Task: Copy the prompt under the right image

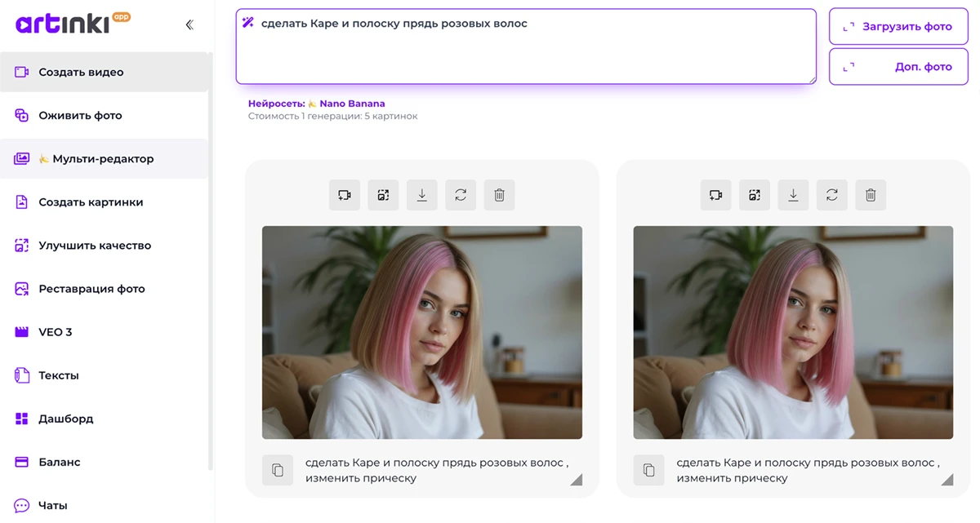Action: 648,470
